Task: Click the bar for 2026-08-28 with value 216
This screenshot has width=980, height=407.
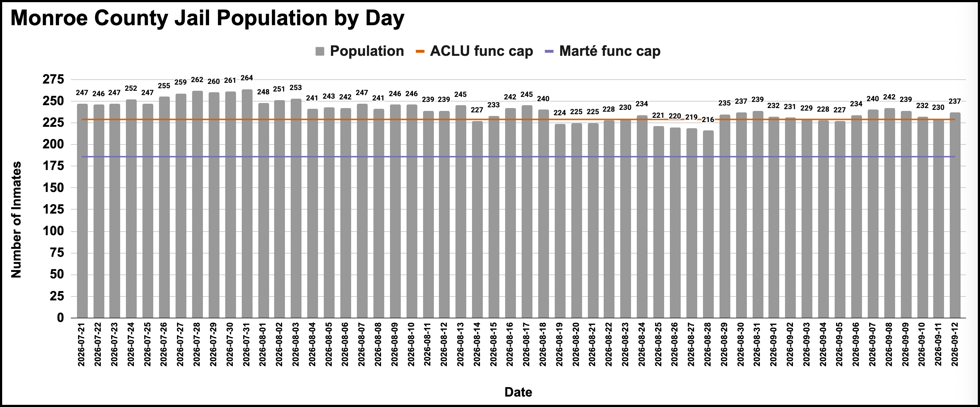Action: [708, 224]
